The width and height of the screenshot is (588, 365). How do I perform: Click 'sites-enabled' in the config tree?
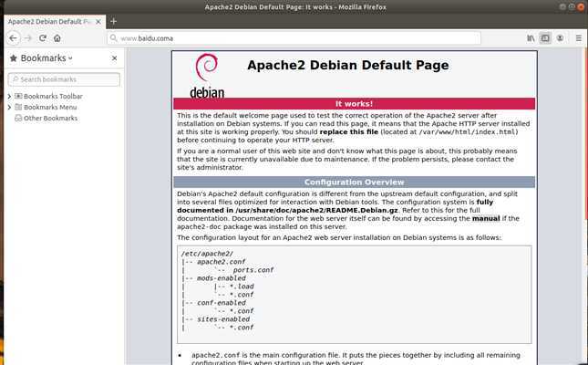223,319
